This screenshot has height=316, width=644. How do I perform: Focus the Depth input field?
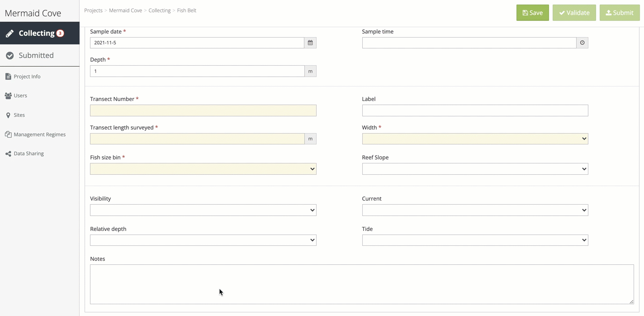pos(197,71)
